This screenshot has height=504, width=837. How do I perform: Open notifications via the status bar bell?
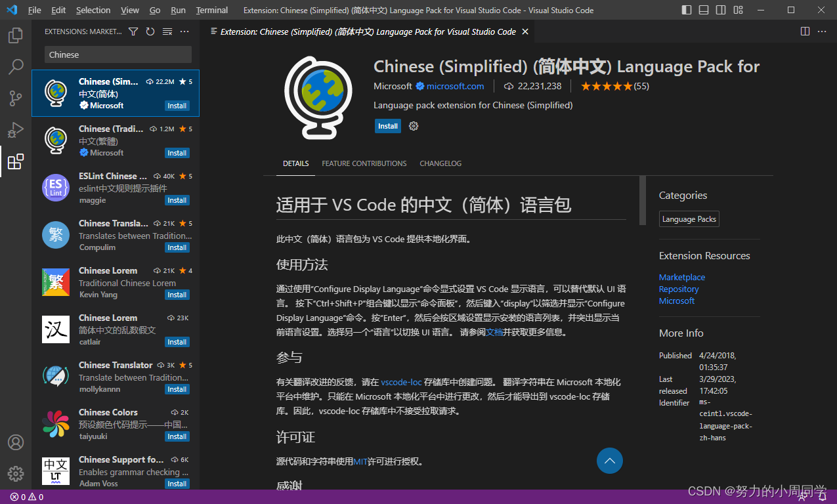822,497
